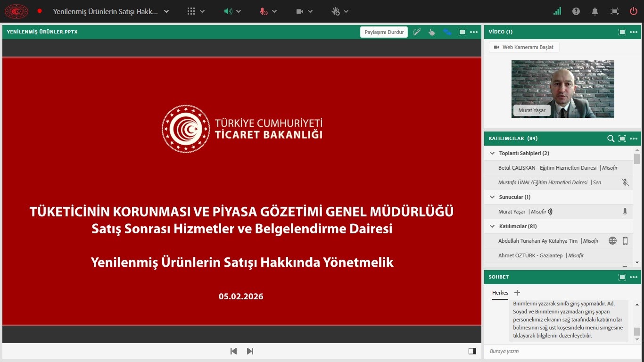Collapse the Toplantı Sahipleri group
The height and width of the screenshot is (362, 644).
[492, 153]
